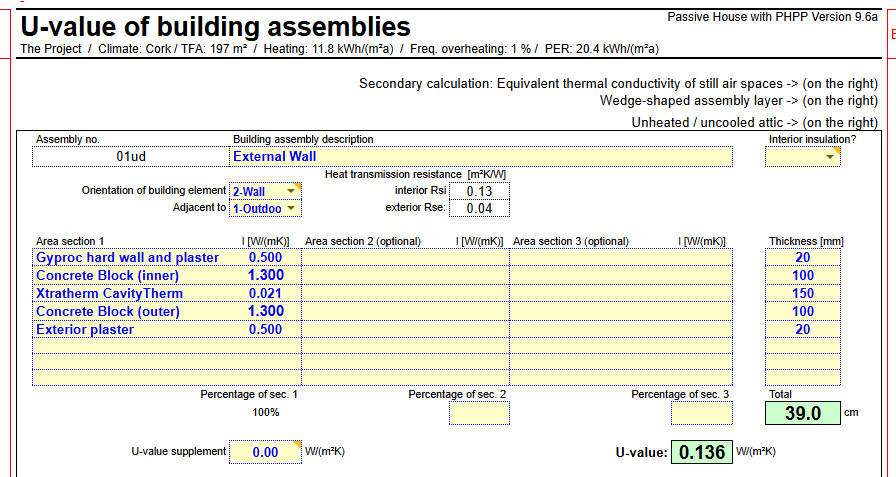Select the project climate summary line
The height and width of the screenshot is (477, 896).
pyautogui.click(x=339, y=49)
